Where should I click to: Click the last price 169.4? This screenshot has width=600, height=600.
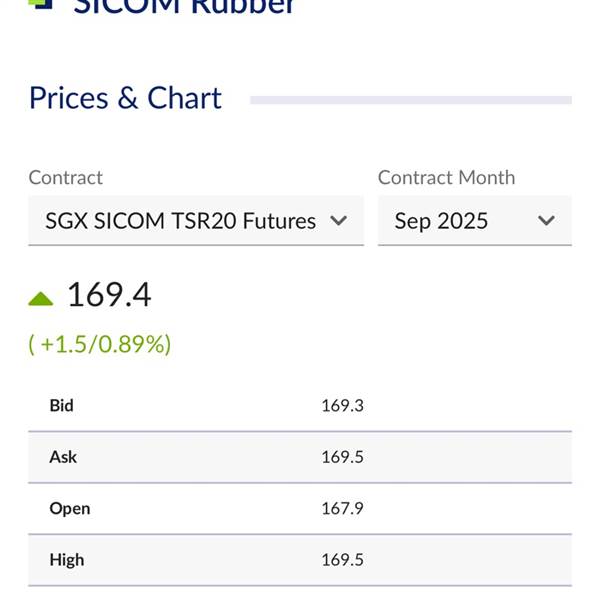coord(109,295)
